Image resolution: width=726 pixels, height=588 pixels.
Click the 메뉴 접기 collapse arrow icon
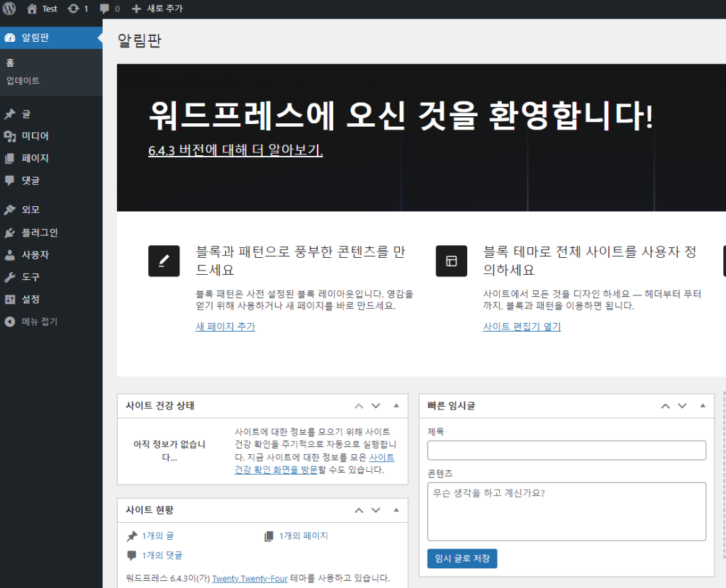point(10,322)
